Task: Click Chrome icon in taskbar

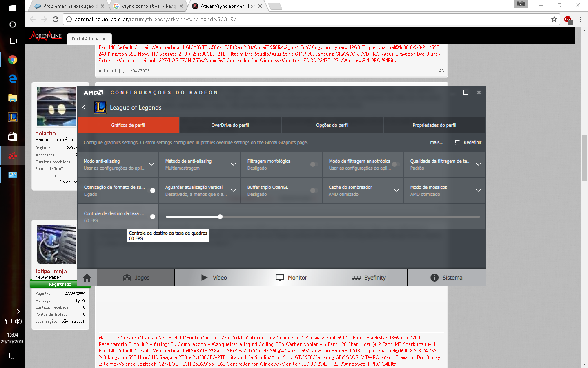Action: pos(13,60)
